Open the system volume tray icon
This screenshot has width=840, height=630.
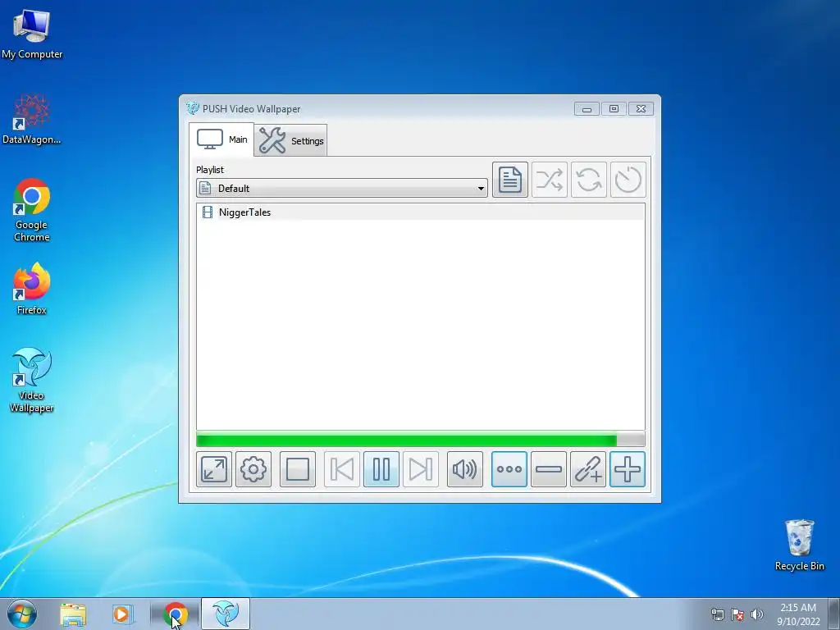coord(757,614)
